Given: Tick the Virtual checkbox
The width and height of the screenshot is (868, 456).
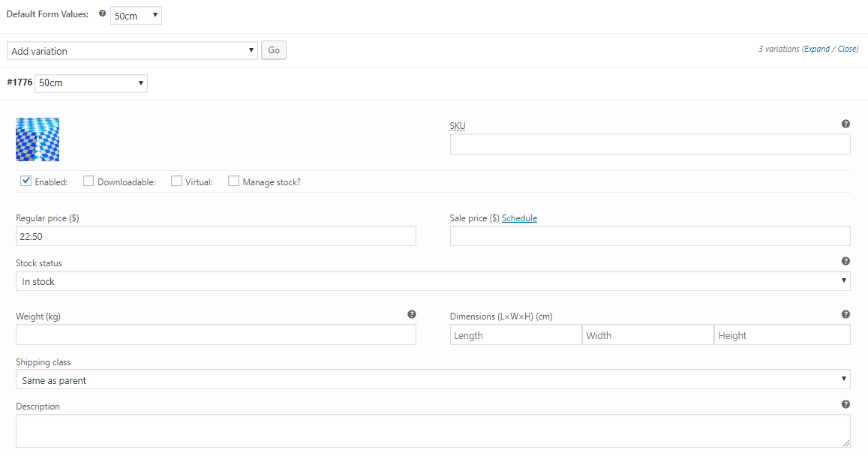Looking at the screenshot, I should (176, 181).
